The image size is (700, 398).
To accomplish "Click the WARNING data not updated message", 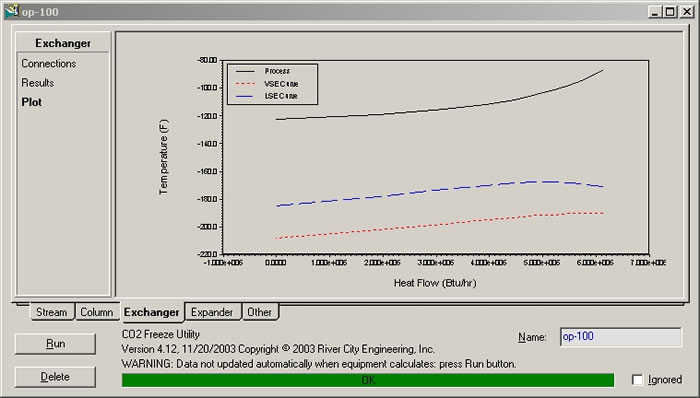I will coord(319,364).
